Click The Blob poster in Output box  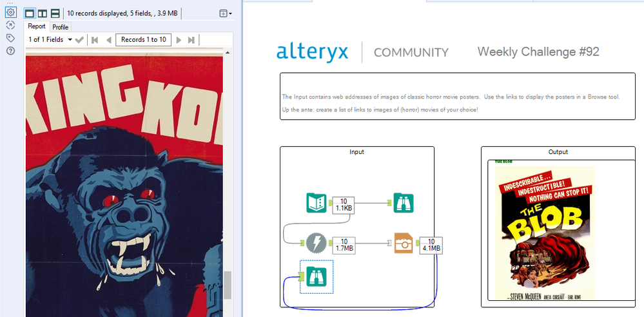545,233
